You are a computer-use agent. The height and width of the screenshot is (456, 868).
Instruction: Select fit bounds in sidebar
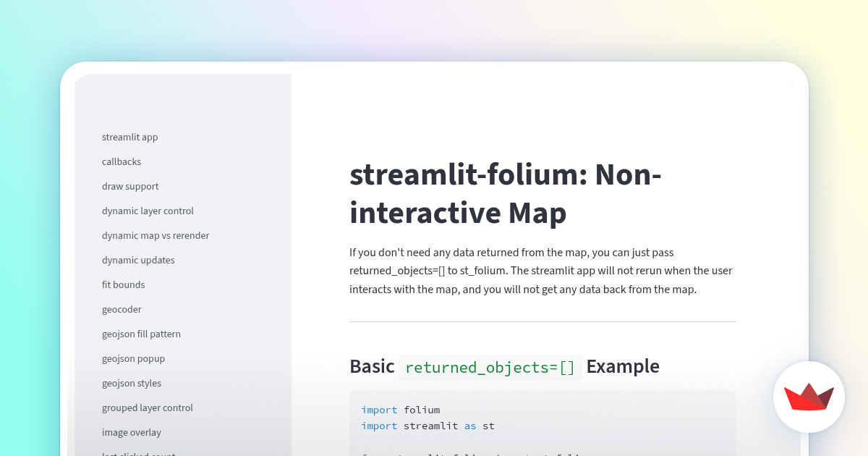(x=123, y=284)
